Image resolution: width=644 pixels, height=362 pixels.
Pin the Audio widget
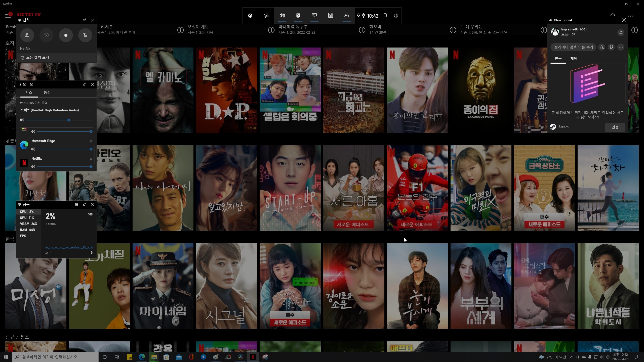[x=85, y=84]
